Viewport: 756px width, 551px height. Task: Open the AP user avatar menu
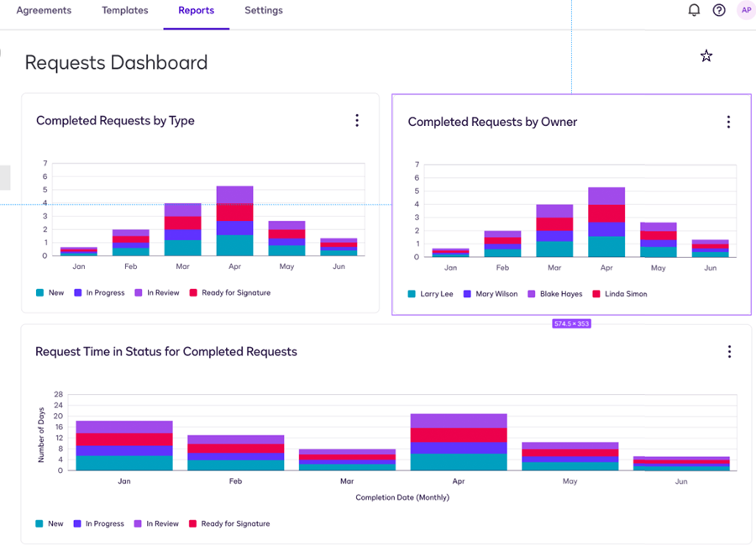click(x=746, y=10)
